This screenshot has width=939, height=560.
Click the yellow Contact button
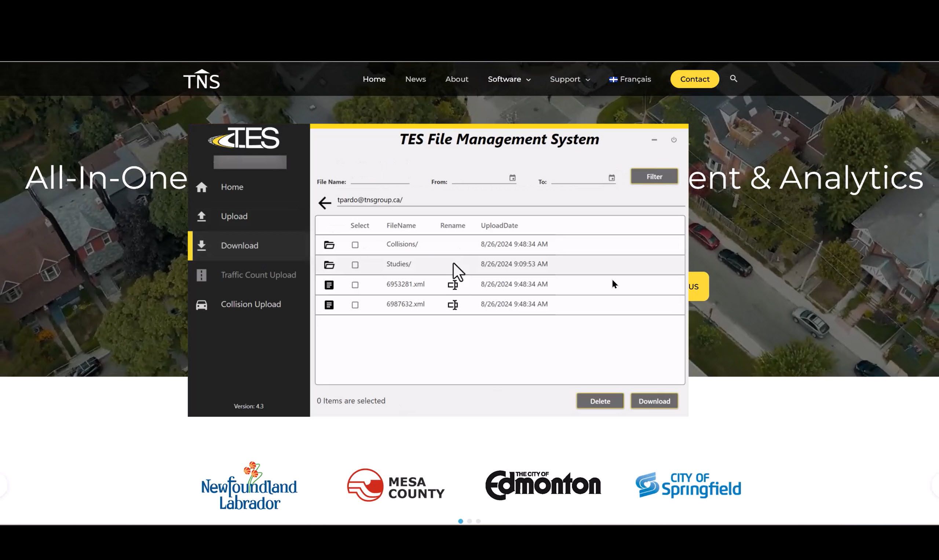(694, 79)
